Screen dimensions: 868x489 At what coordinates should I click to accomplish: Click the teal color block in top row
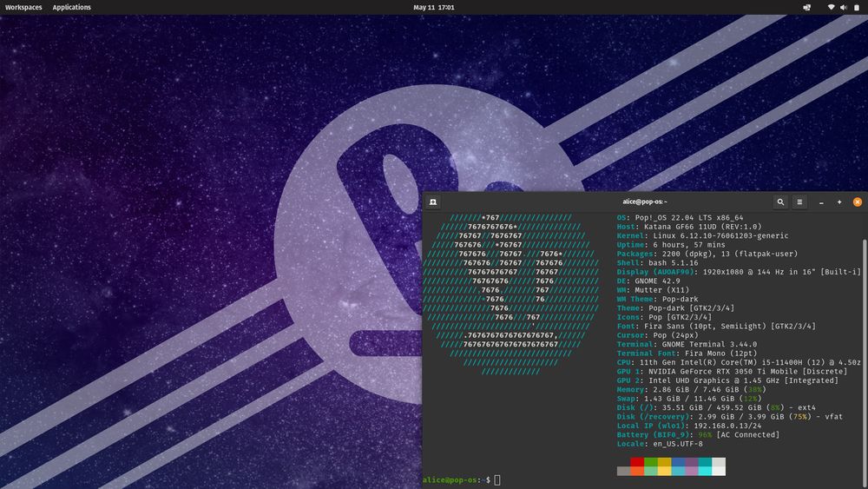[705, 462]
